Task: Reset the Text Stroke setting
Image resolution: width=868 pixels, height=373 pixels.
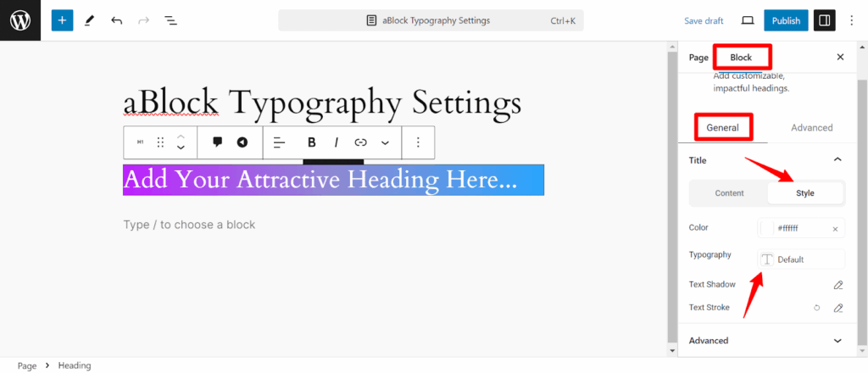Action: click(816, 308)
